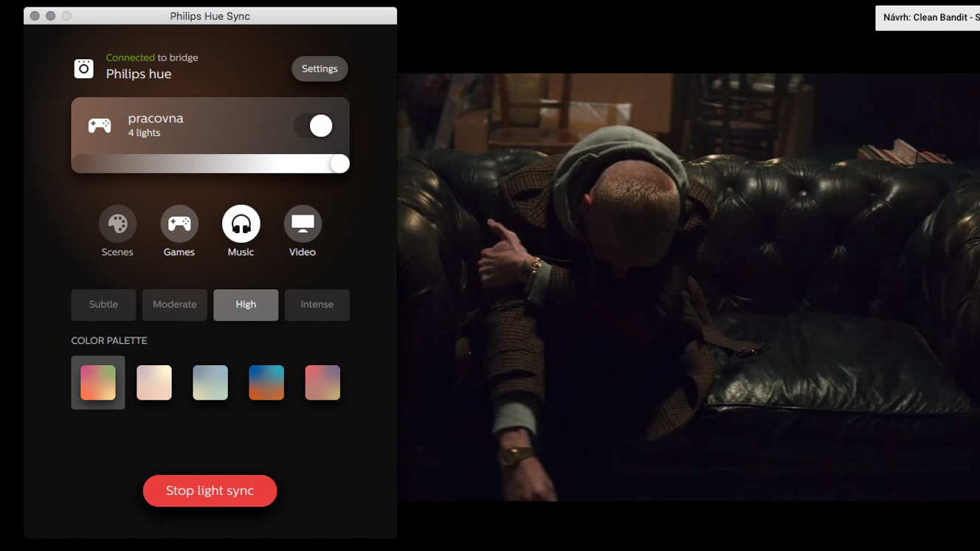Viewport: 980px width, 551px height.
Task: Click the Philips Hue Sync window title
Action: pos(210,15)
